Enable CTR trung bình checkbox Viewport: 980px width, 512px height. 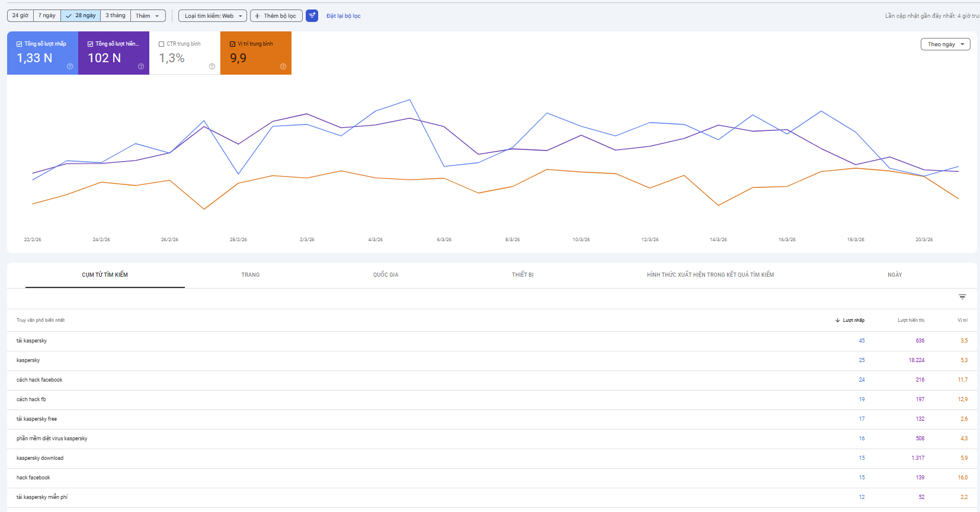161,44
